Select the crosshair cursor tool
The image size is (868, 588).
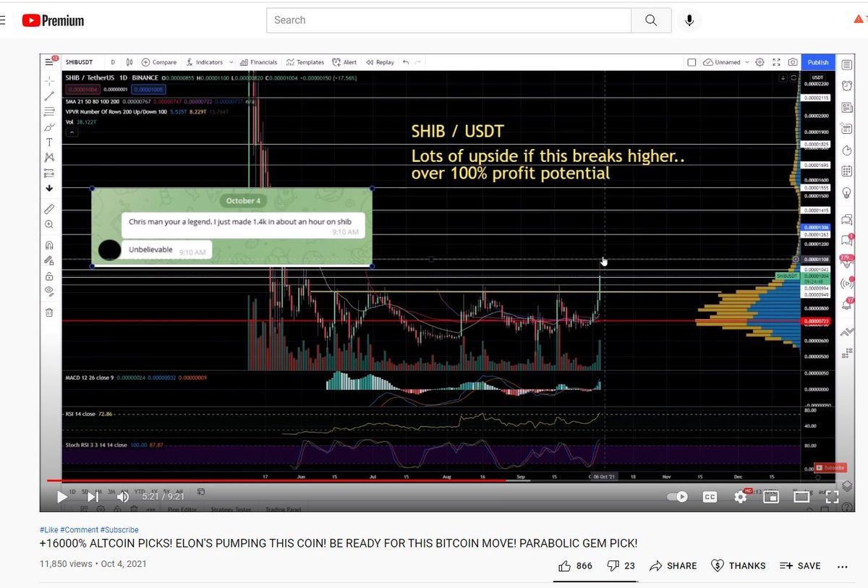point(49,80)
